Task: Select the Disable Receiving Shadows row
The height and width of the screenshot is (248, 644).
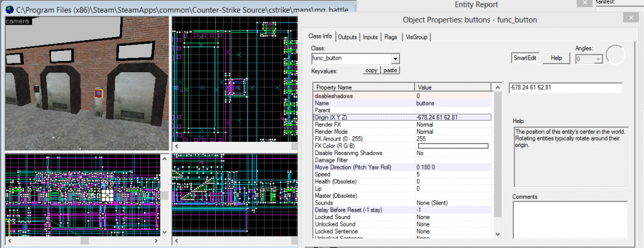Action: 402,153
